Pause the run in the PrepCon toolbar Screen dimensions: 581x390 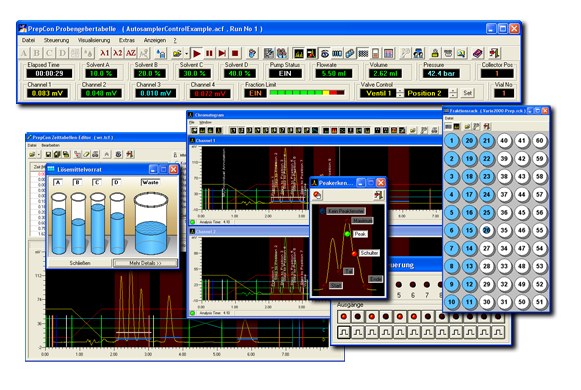(x=209, y=53)
